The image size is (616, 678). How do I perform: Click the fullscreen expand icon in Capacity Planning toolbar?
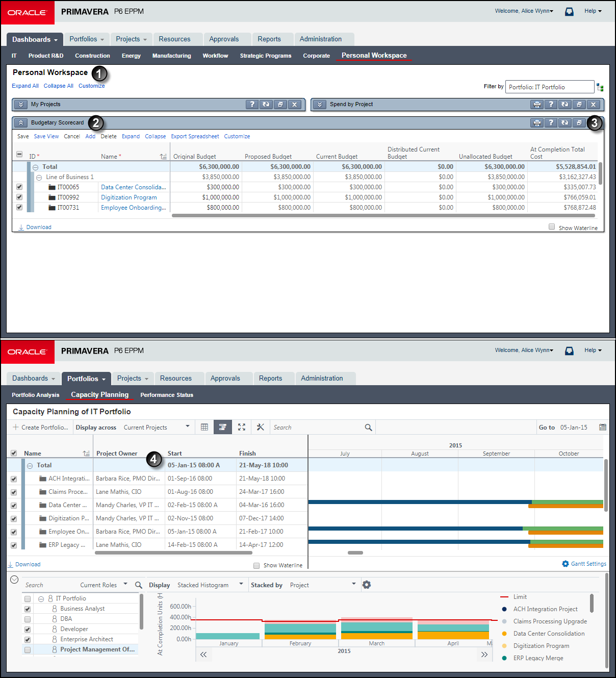tap(242, 428)
